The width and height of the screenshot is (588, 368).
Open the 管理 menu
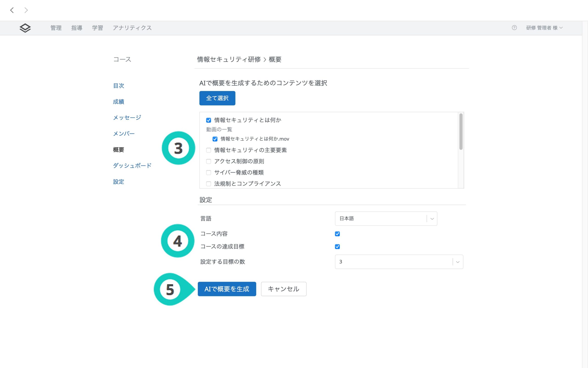pyautogui.click(x=56, y=28)
